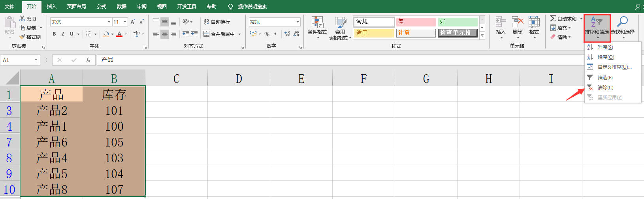Toggle Underline formatting (U)
The image size is (644, 199).
[x=72, y=34]
